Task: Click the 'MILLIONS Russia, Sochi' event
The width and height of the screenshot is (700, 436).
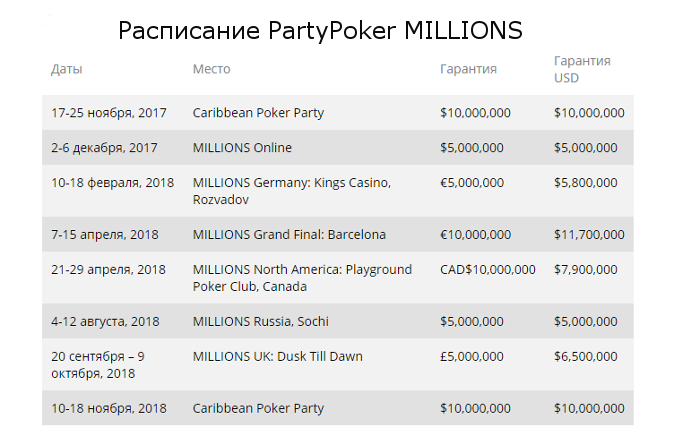Action: [x=260, y=322]
